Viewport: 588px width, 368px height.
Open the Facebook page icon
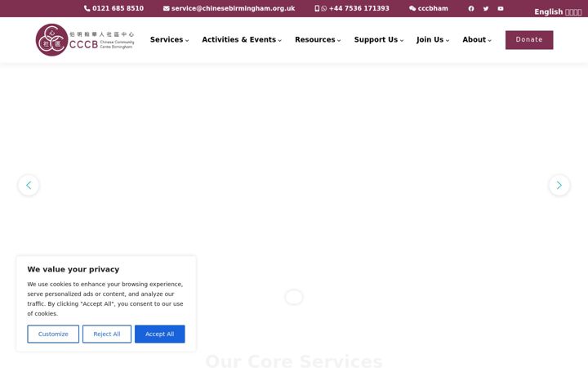click(471, 8)
